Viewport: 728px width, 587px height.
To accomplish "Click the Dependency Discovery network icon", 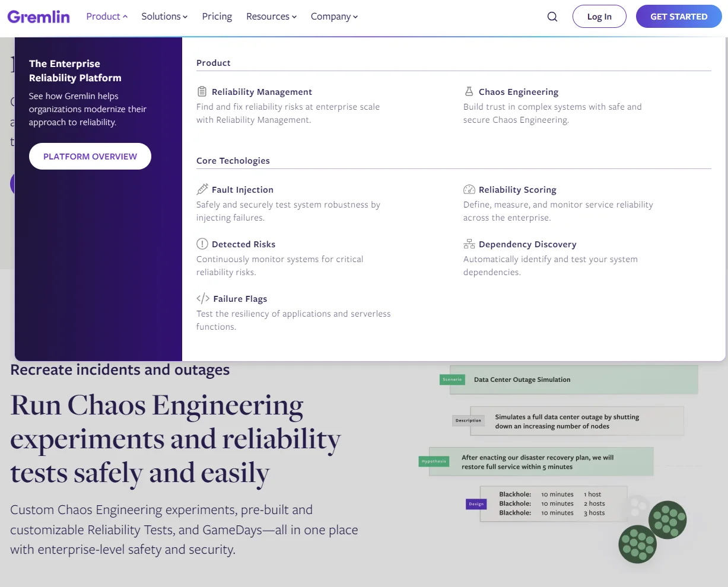I will (x=469, y=244).
